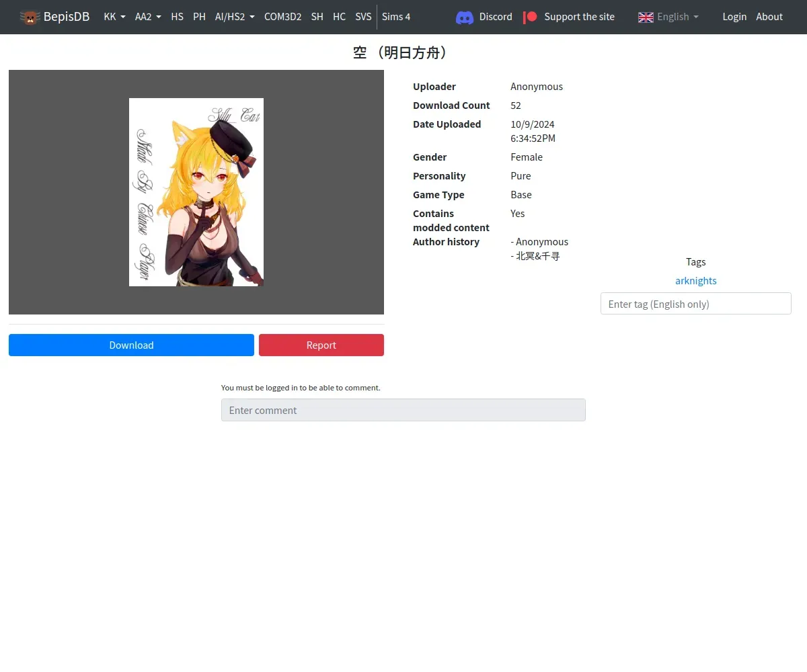The width and height of the screenshot is (807, 672).
Task: Open the SH section
Action: coord(317,17)
